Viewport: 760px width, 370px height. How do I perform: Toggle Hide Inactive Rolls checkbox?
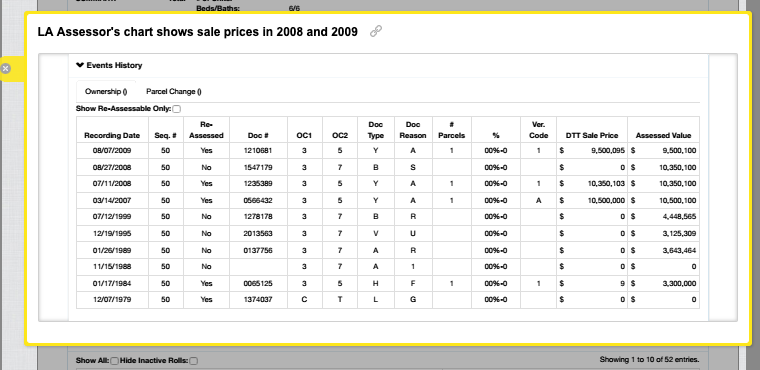193,361
